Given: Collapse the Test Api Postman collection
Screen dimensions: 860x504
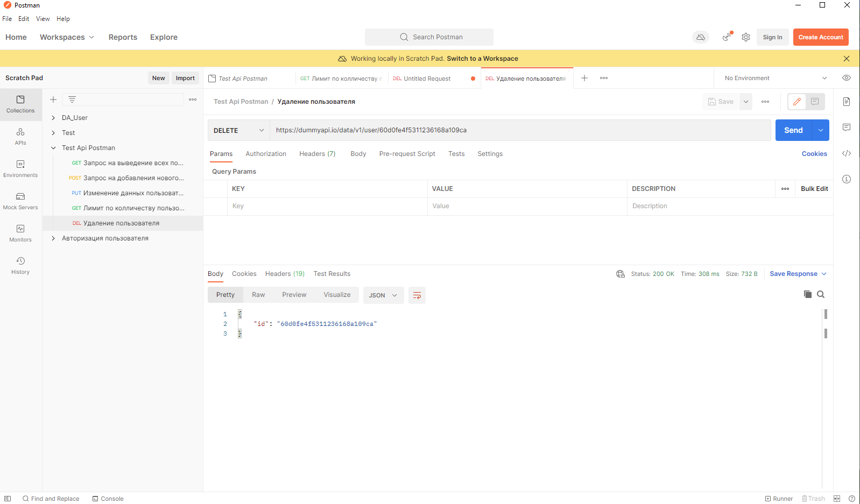Looking at the screenshot, I should (53, 148).
